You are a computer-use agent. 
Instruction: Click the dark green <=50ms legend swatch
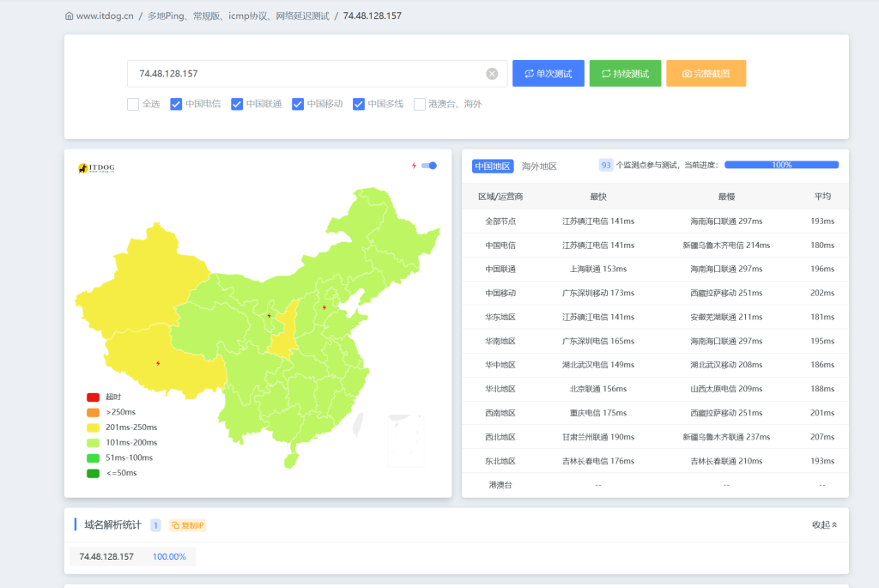point(93,473)
